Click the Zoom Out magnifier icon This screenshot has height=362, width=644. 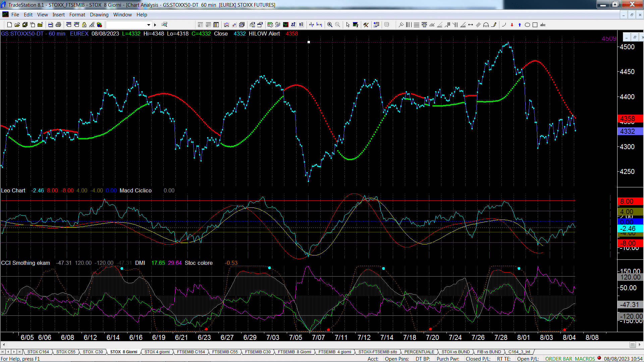click(337, 25)
